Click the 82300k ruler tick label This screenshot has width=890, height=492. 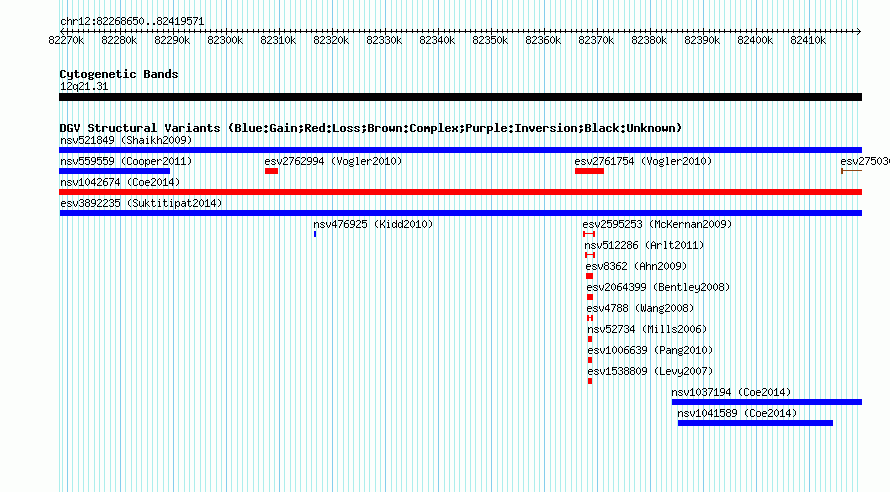click(225, 40)
